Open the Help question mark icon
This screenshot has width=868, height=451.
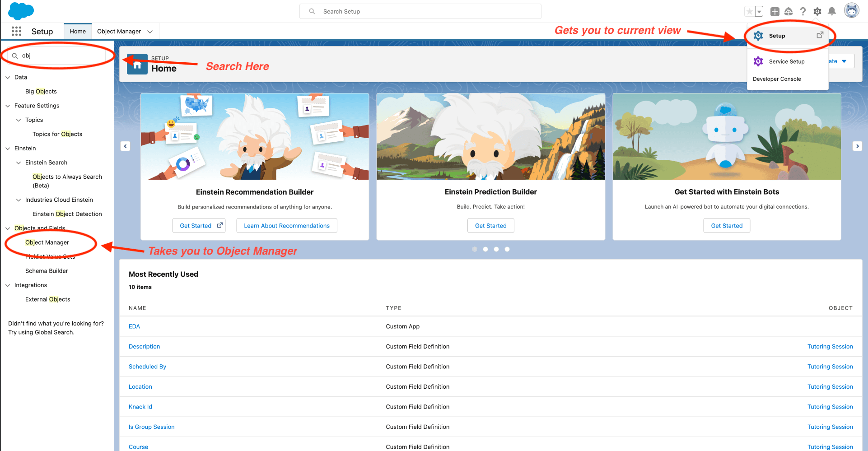[x=803, y=11]
